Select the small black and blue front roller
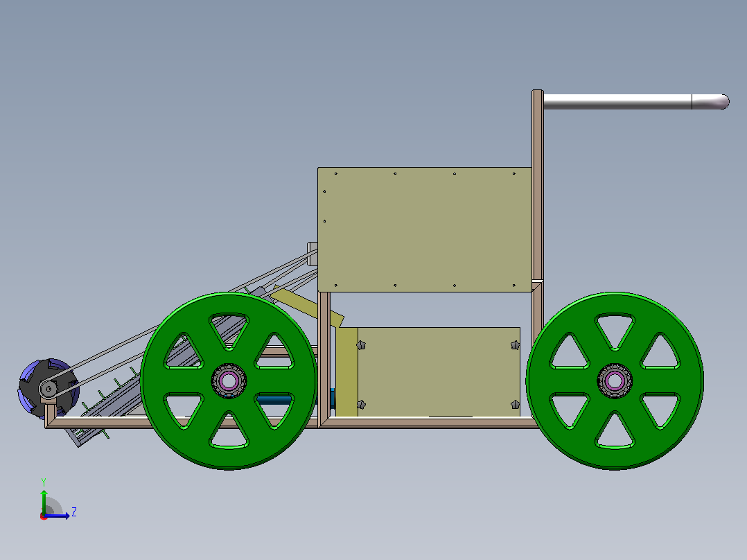This screenshot has height=560, width=747. [x=48, y=389]
